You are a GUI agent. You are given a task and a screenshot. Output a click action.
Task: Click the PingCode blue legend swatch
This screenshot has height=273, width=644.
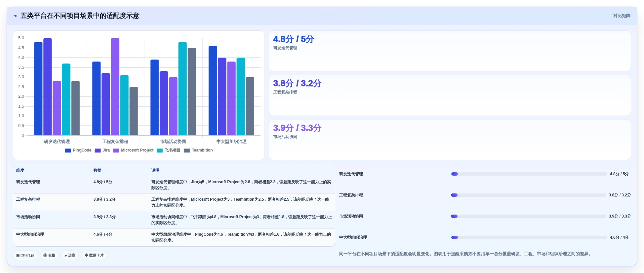coord(68,151)
